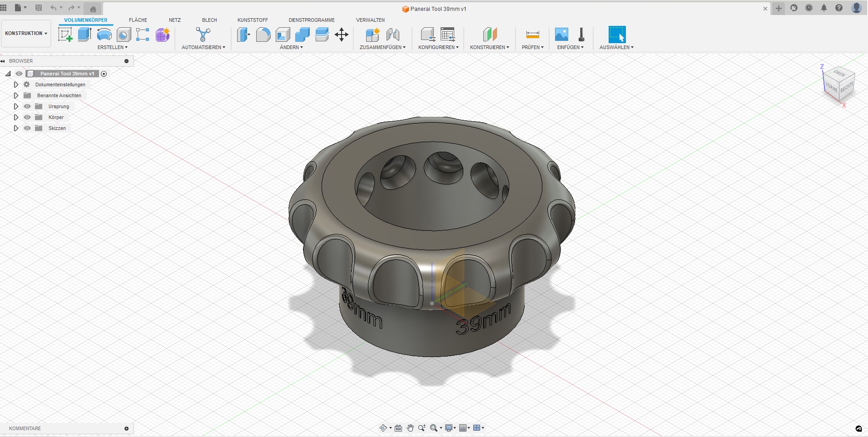Click the construction plane icon

coord(490,35)
